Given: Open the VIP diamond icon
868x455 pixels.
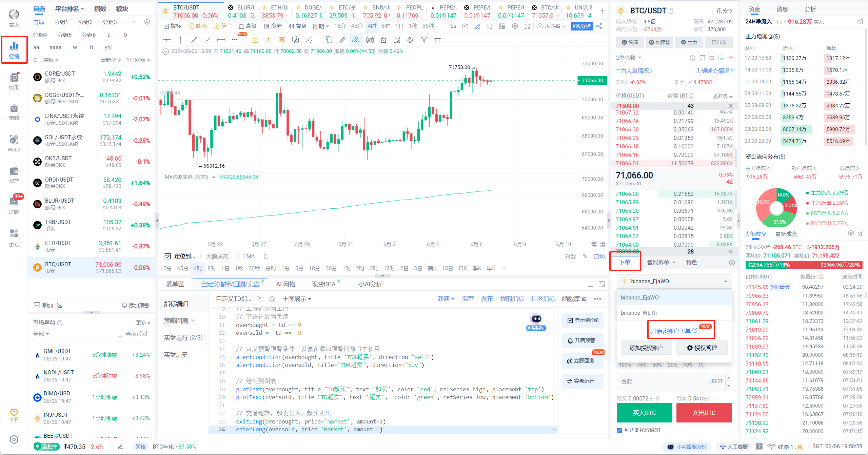Looking at the screenshot, I should tap(14, 415).
